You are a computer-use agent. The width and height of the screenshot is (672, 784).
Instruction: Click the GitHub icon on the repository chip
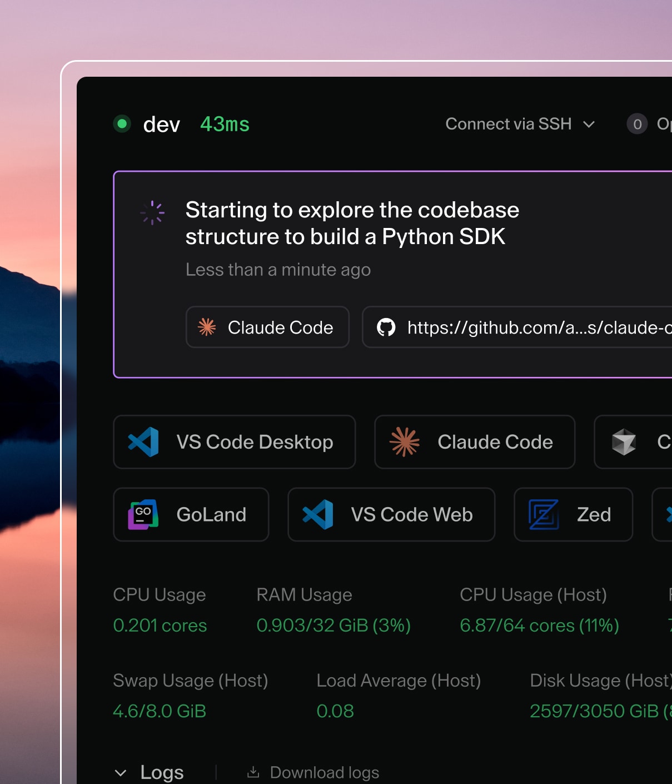(x=387, y=328)
